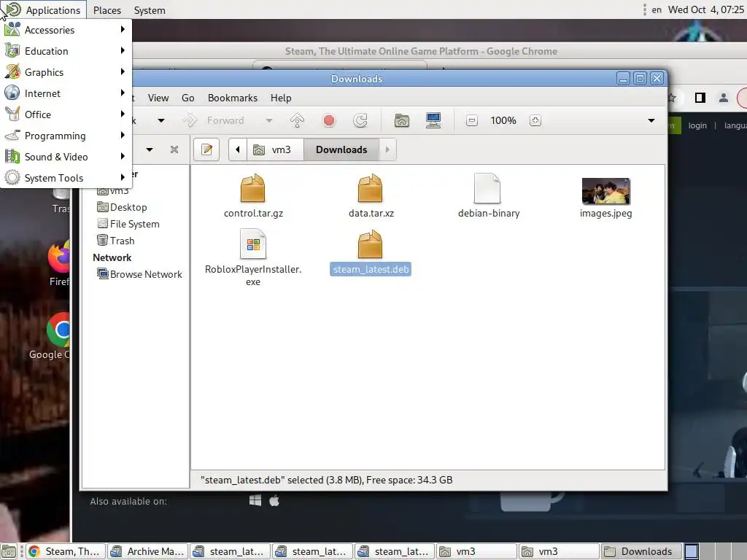Open the Bookmarks menu
747x560 pixels.
tap(233, 98)
